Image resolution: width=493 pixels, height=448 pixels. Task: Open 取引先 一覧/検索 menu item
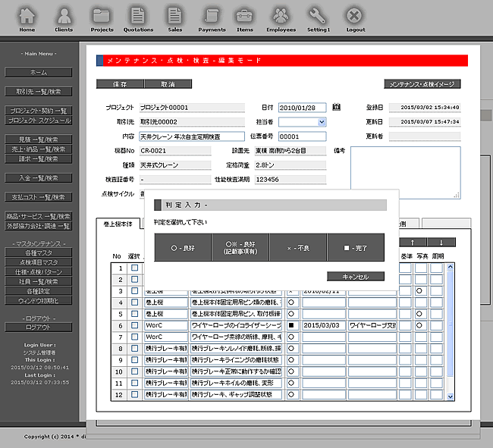(39, 92)
